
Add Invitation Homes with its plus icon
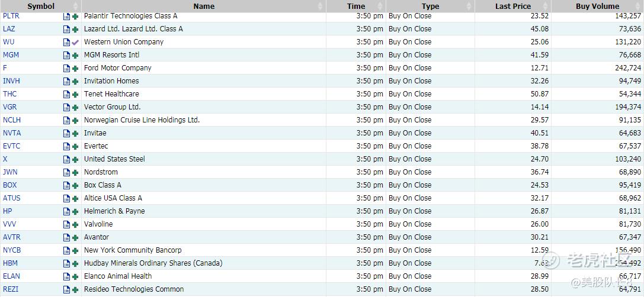coord(75,82)
